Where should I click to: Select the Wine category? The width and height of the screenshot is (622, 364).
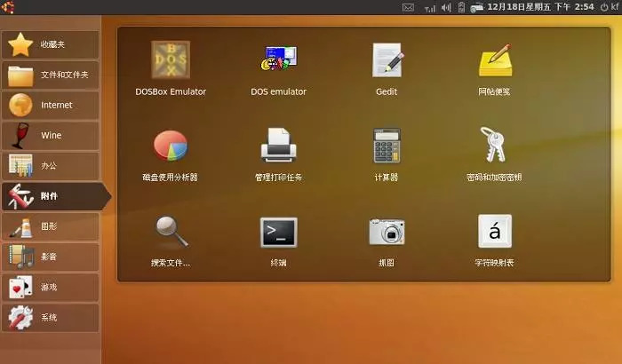pos(51,136)
